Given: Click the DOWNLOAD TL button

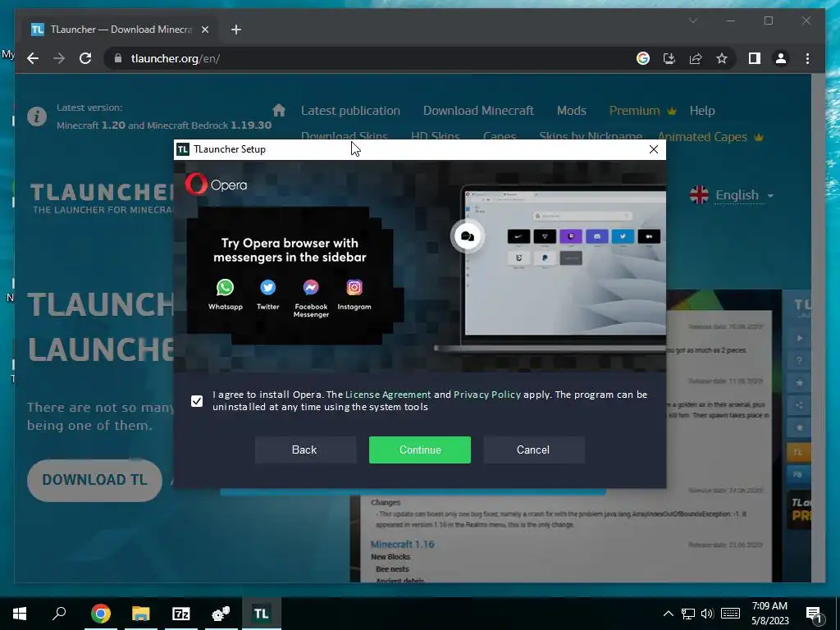Looking at the screenshot, I should [x=94, y=479].
